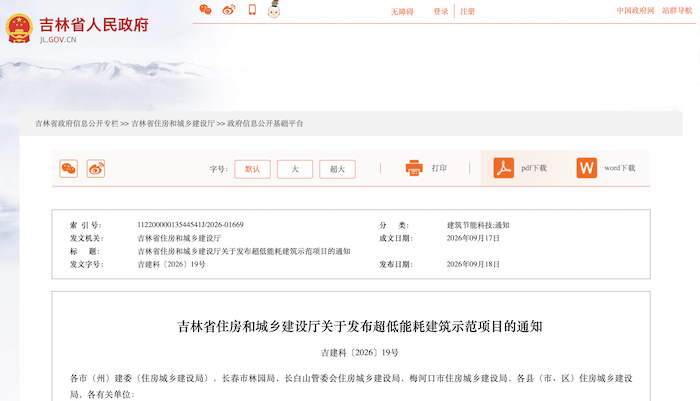
Task: Click the national emblem logo
Action: (19, 29)
